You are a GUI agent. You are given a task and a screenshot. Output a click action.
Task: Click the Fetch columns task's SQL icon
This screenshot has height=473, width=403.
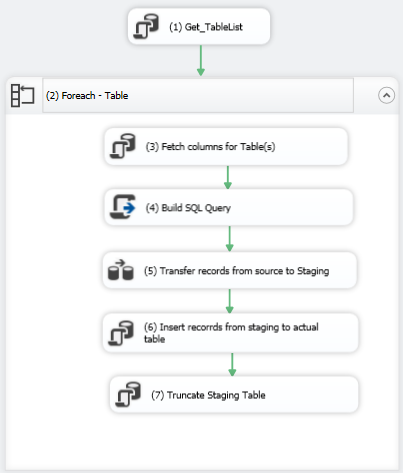click(x=123, y=146)
